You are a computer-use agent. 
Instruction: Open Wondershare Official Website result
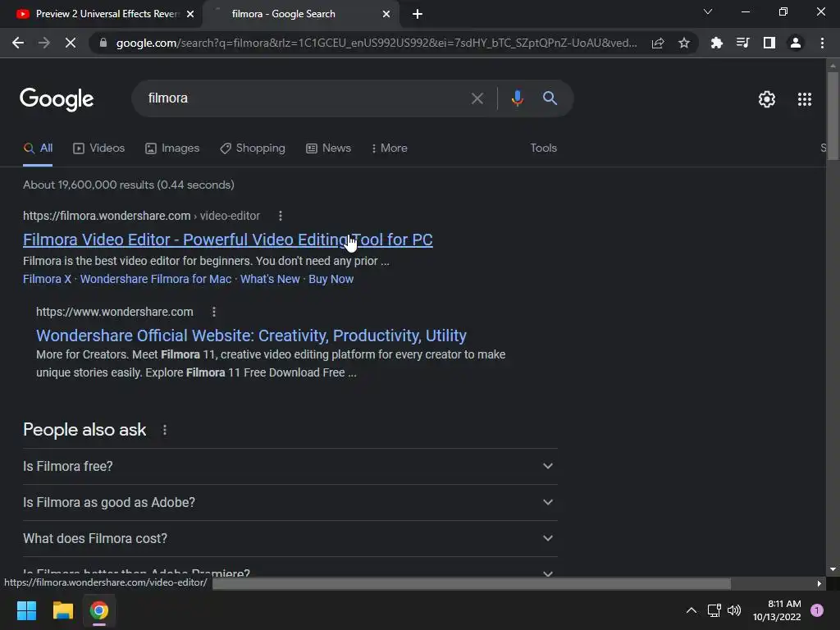tap(251, 336)
